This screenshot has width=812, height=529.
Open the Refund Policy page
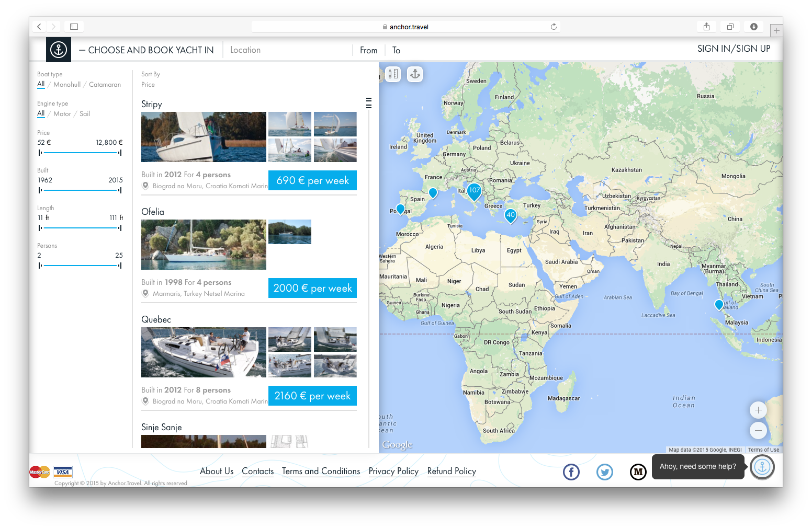coord(452,471)
